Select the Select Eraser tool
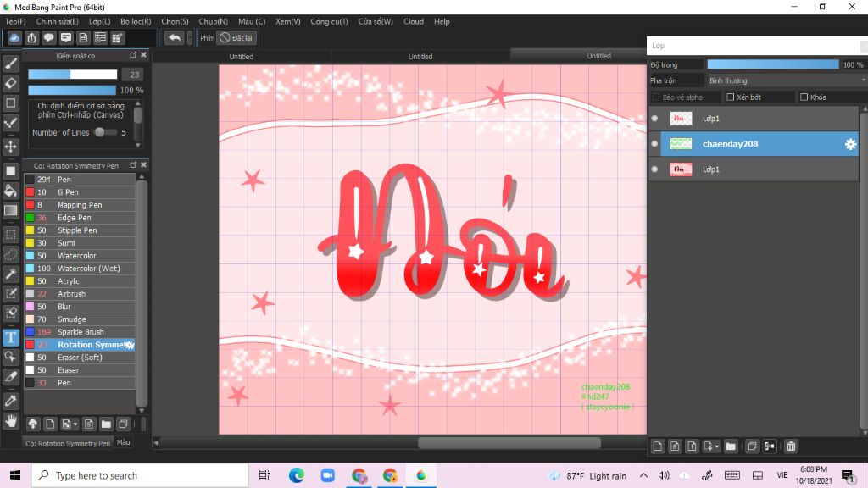Screen dimensions: 868x488 pos(10,313)
